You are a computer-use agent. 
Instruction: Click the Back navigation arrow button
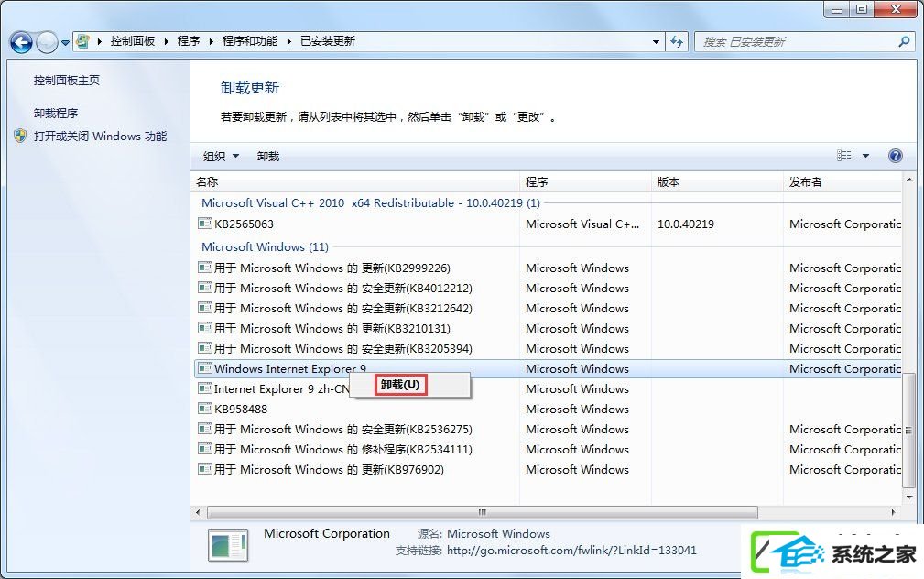click(x=21, y=42)
